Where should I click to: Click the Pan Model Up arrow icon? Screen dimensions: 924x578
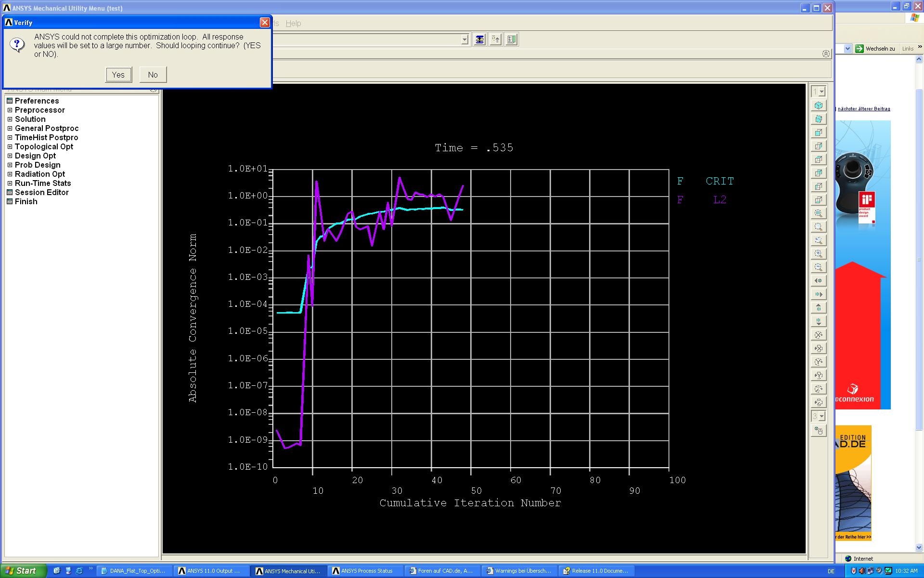(818, 308)
